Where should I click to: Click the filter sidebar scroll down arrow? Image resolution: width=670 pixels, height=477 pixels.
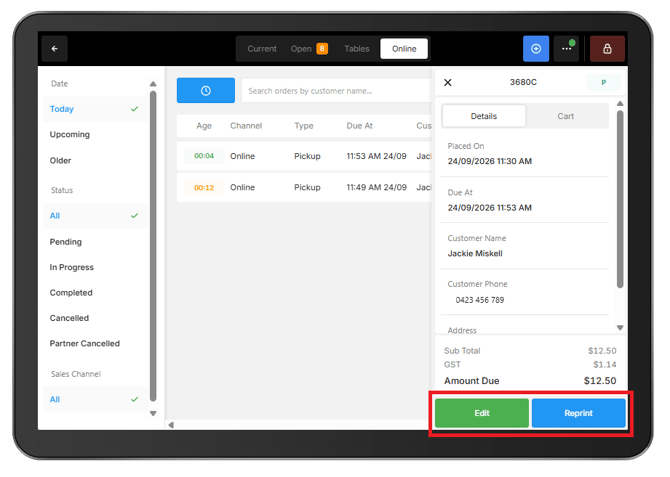[x=153, y=414]
